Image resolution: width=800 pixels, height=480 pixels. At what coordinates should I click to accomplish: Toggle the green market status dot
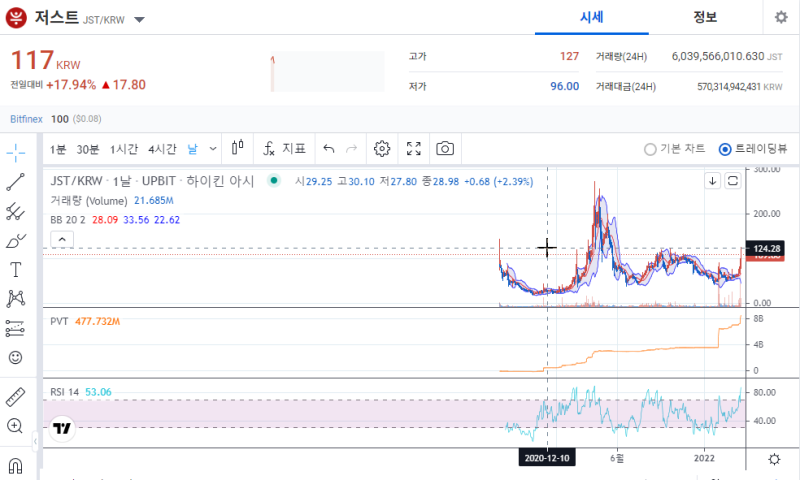274,180
